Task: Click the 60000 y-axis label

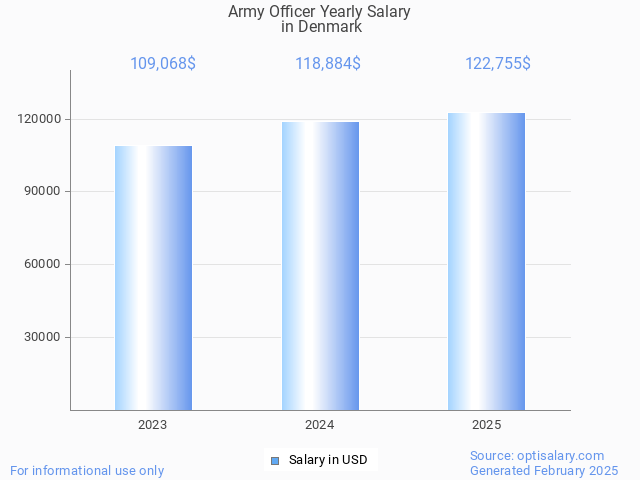Action: (x=42, y=264)
